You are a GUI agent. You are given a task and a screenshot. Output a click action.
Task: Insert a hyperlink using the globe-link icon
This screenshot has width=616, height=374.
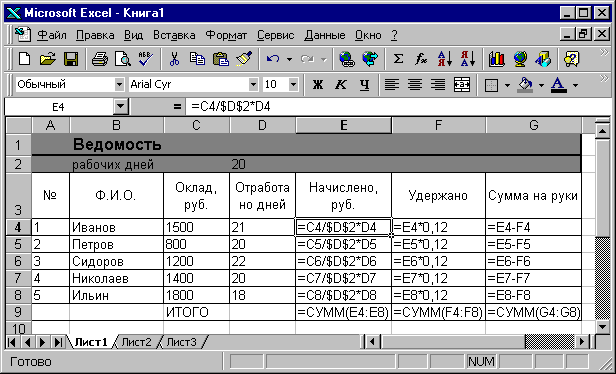[x=346, y=59]
